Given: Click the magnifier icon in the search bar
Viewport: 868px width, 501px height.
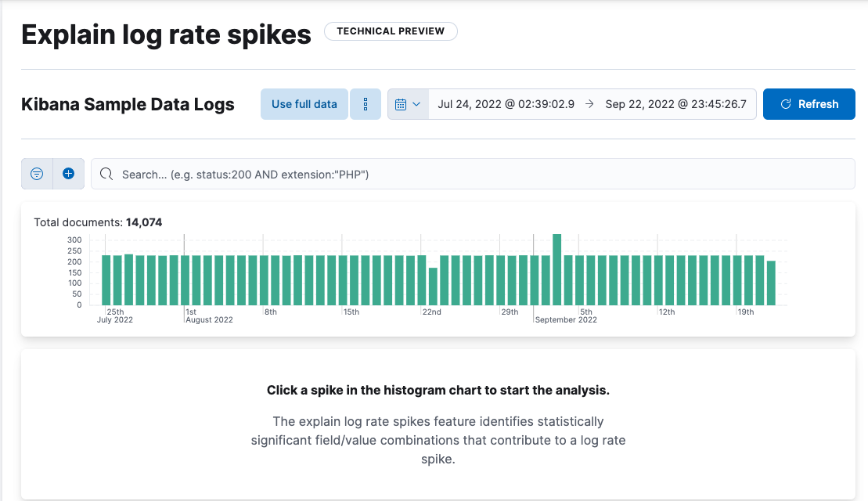Looking at the screenshot, I should (106, 174).
